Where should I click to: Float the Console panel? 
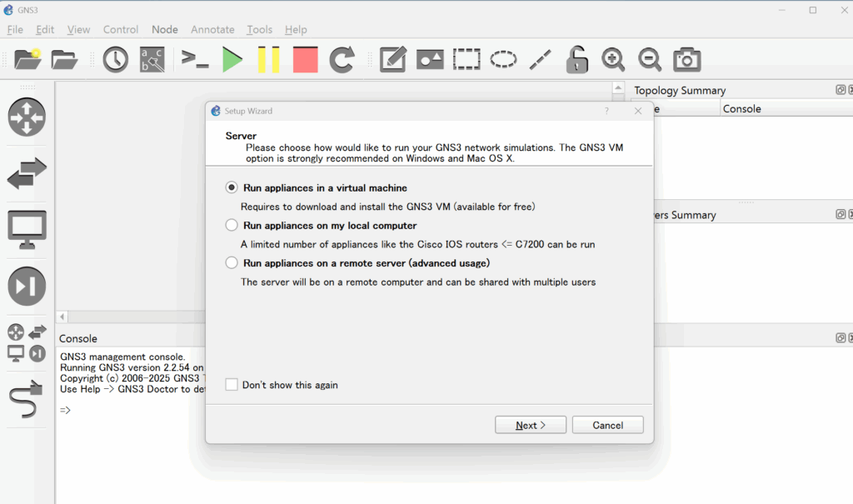pos(840,338)
